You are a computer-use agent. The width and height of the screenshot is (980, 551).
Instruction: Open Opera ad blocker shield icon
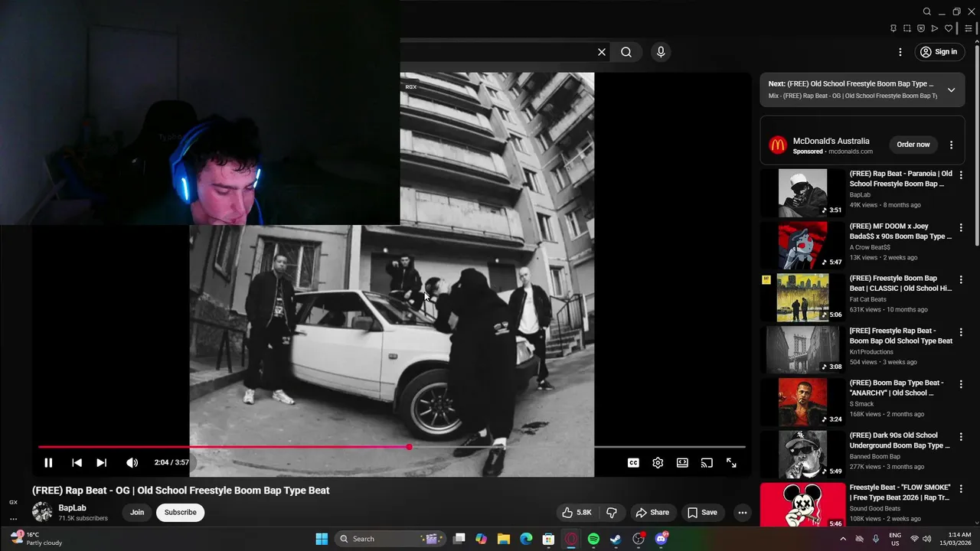click(921, 28)
